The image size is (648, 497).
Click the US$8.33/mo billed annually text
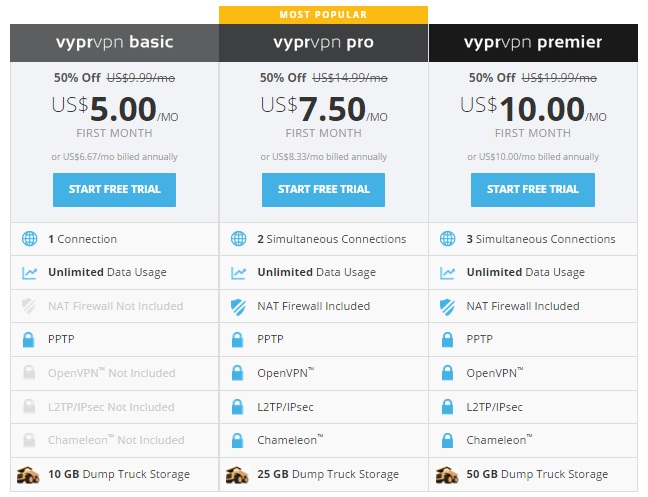point(329,157)
